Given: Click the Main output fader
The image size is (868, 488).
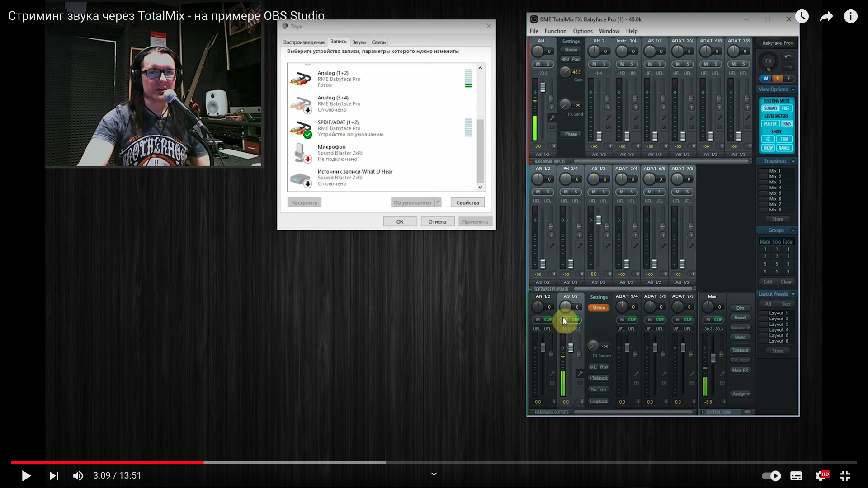Looking at the screenshot, I should (713, 358).
